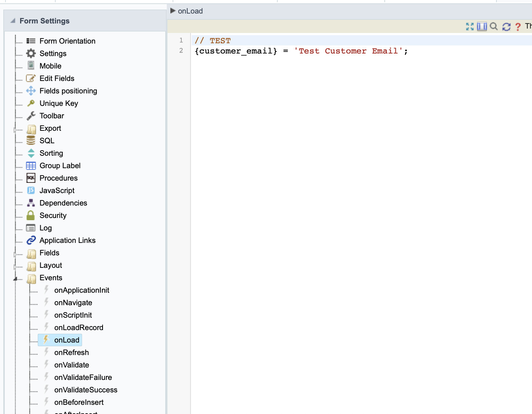Click the SQL database icon
This screenshot has height=414, width=532.
pyautogui.click(x=31, y=141)
